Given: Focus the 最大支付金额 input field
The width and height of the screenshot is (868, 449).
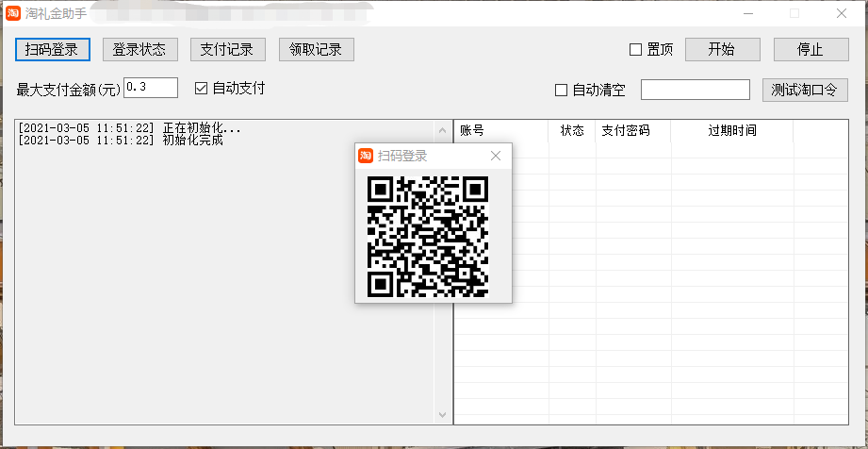Looking at the screenshot, I should (x=151, y=88).
